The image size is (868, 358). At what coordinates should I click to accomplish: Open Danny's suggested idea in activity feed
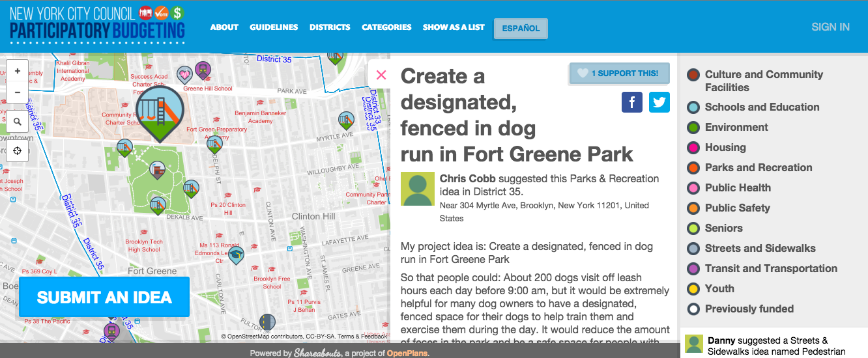tap(777, 346)
